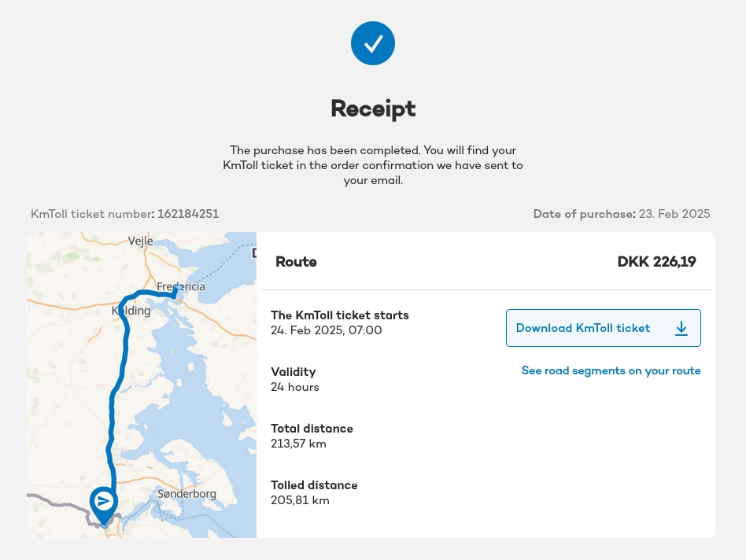Click the 24 hours validity value
The width and height of the screenshot is (746, 560).
tap(295, 387)
